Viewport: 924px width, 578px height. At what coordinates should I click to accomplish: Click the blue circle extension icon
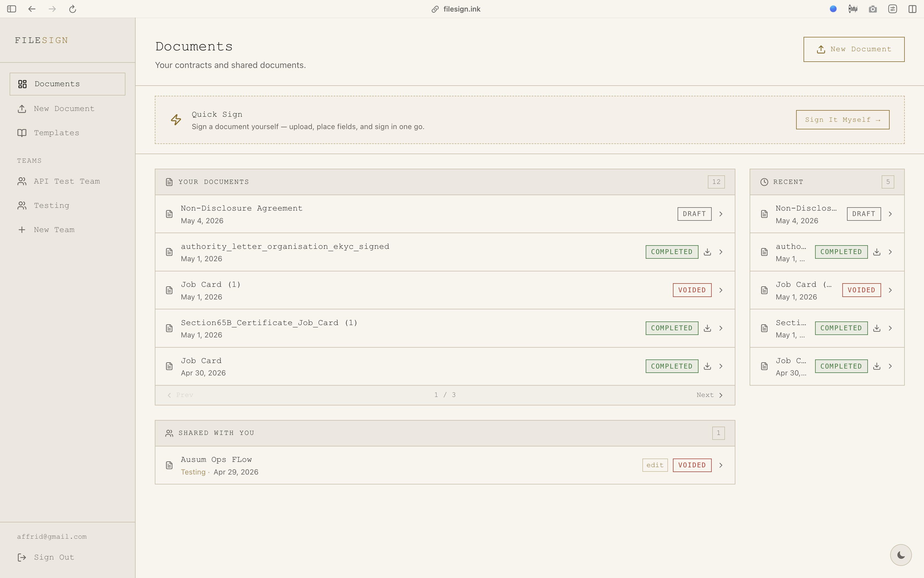[x=833, y=9]
